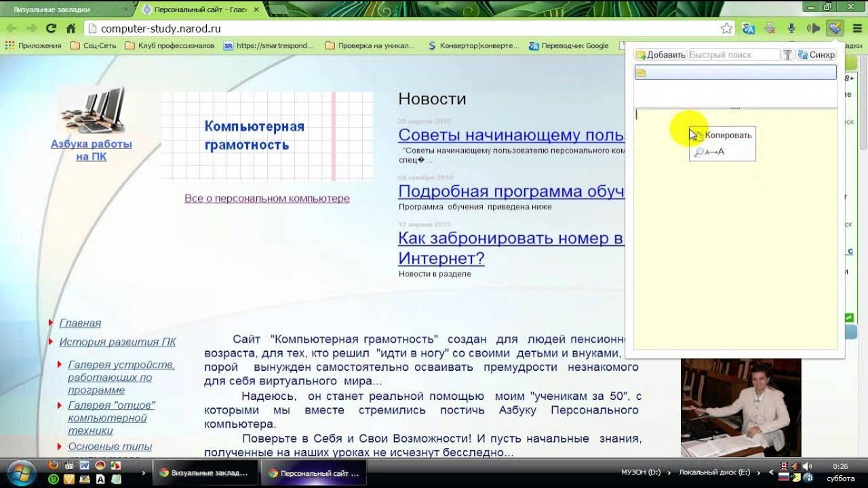Open the translator extension icon
The height and width of the screenshot is (488, 868).
point(749,28)
